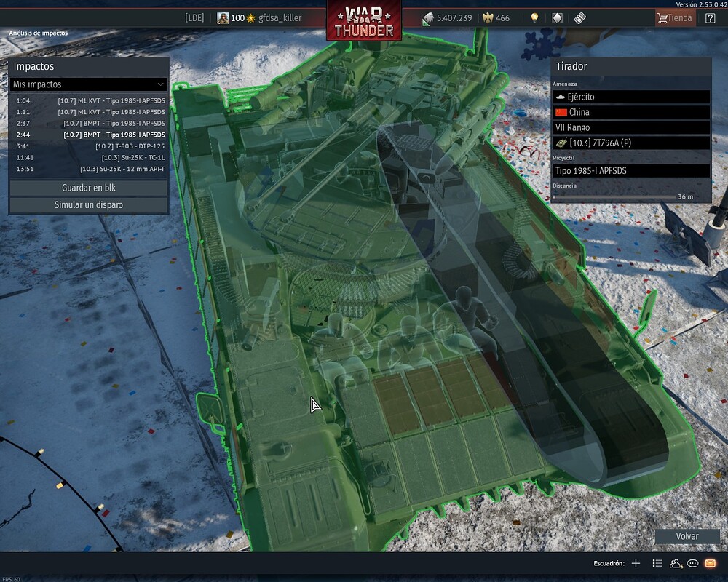Click the Guardar en blk button

click(89, 188)
